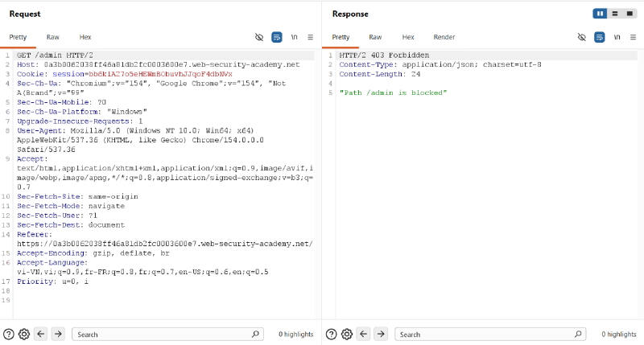Click the Sec-Ch-Ua header name

37,84
